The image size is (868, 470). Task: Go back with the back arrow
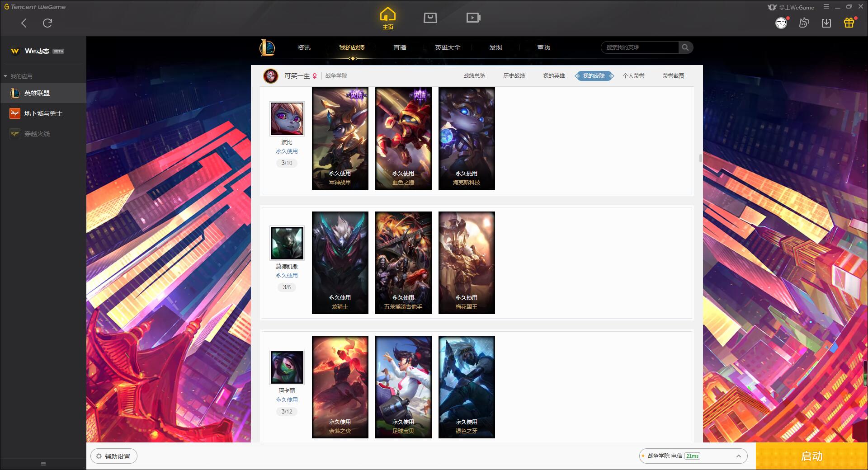24,23
